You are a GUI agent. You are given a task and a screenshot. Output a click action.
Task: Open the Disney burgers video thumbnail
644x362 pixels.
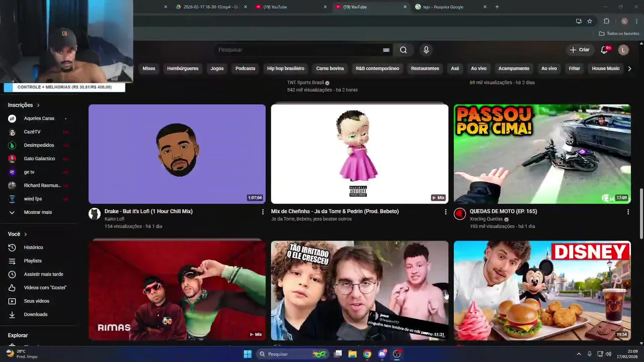[x=542, y=291]
